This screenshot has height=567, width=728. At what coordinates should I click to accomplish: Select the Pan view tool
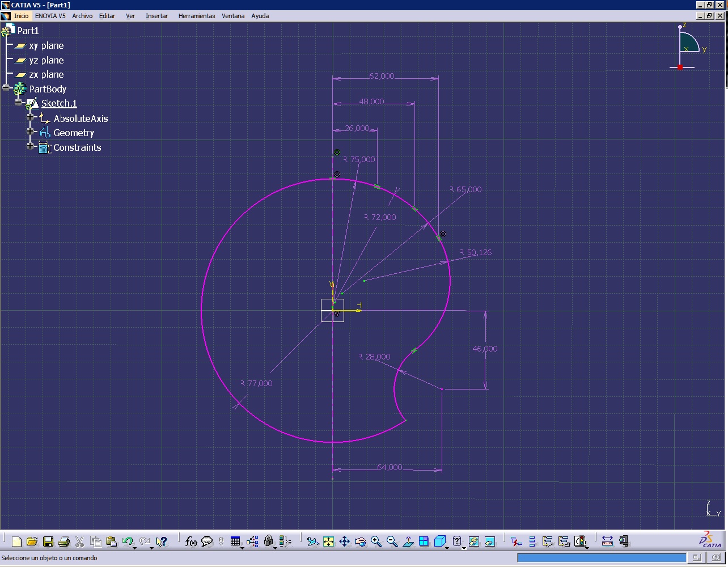click(x=344, y=541)
